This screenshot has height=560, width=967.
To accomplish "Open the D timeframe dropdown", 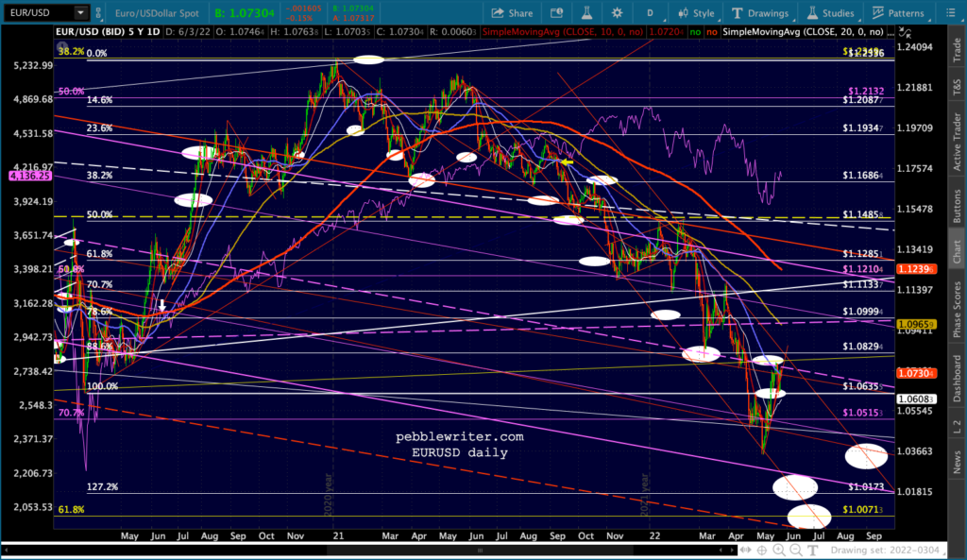I will 650,13.
